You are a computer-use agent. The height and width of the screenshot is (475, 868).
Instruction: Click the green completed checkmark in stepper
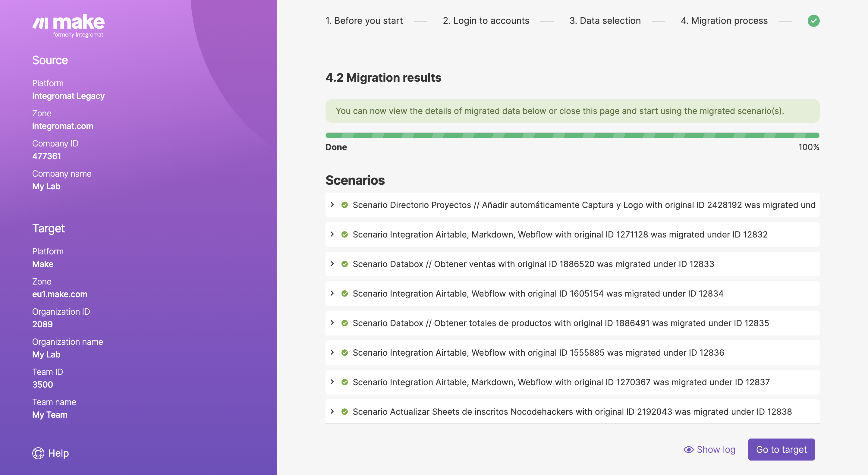813,21
